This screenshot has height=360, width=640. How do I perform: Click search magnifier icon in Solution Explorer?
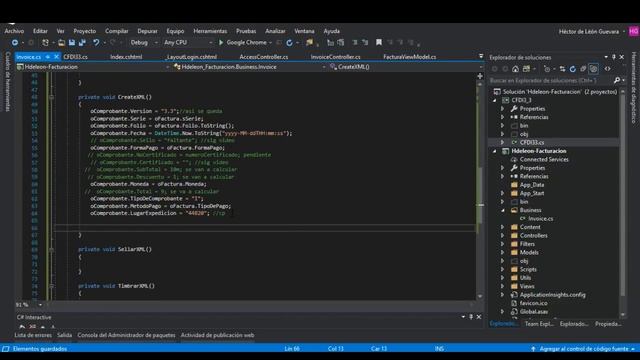(617, 80)
